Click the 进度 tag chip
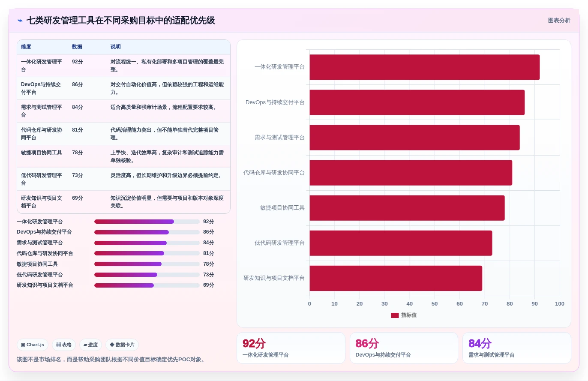Image resolution: width=588 pixels, height=381 pixels. point(90,345)
